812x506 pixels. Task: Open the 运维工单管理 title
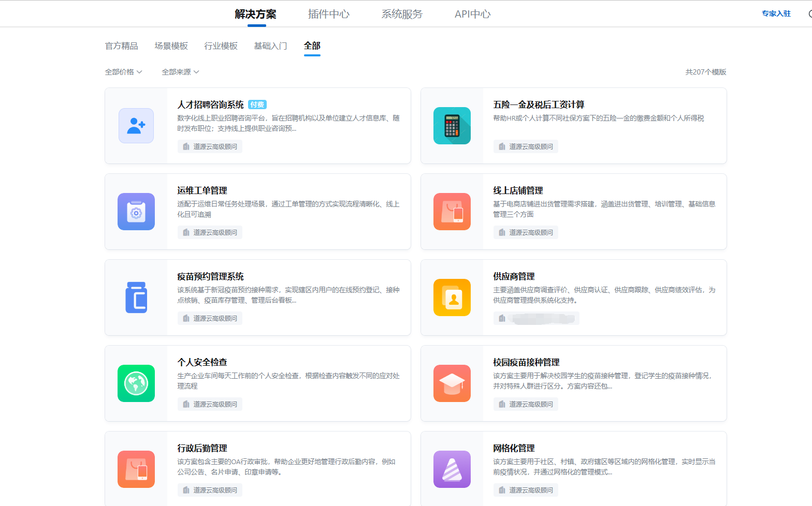tap(202, 190)
